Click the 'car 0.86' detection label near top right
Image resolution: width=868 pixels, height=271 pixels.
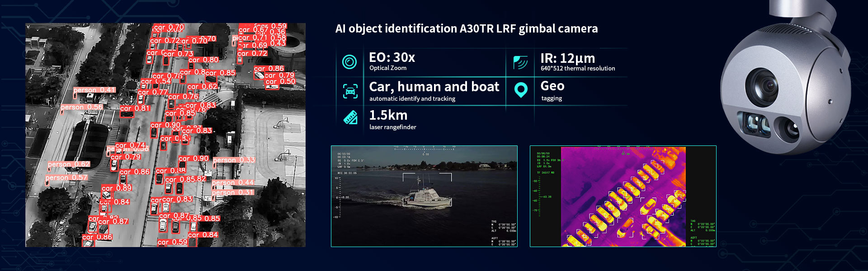pyautogui.click(x=269, y=69)
